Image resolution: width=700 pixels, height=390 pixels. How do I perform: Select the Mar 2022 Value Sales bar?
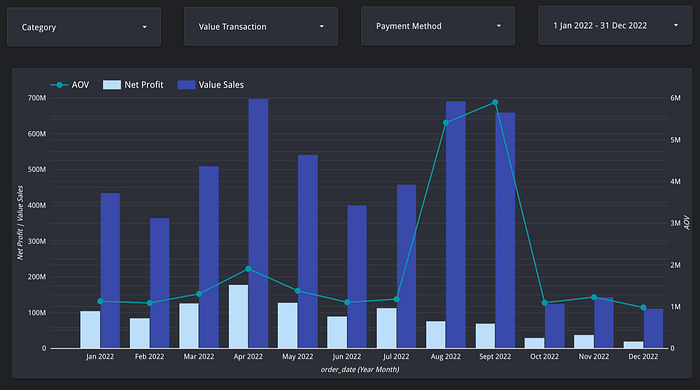tap(209, 257)
